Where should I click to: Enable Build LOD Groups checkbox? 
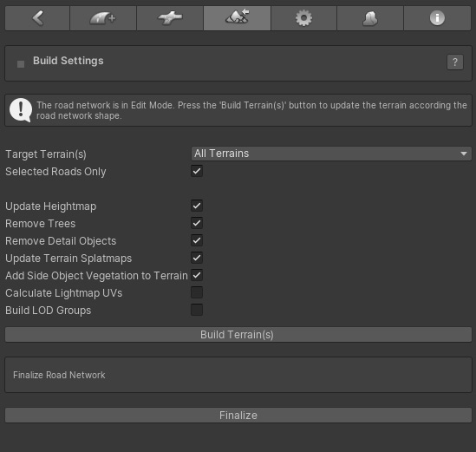(x=197, y=310)
